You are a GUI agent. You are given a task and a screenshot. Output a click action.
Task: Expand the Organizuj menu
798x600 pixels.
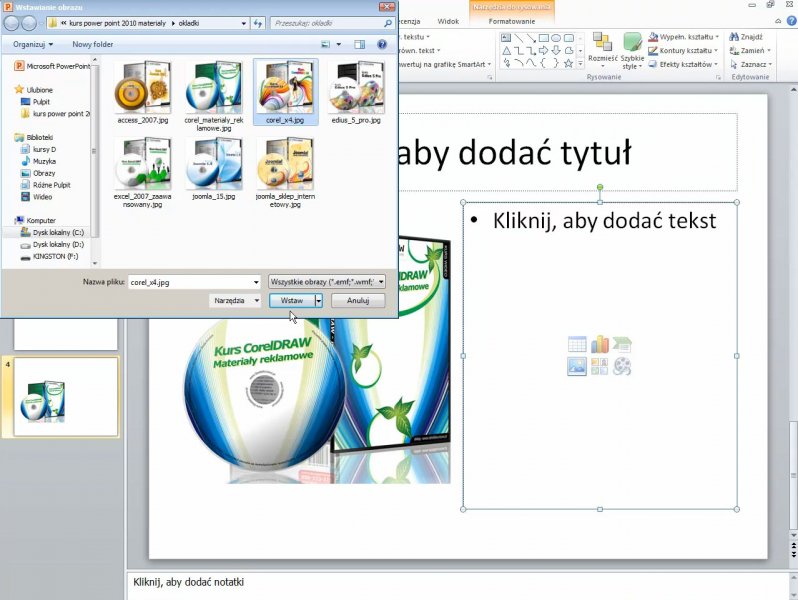pyautogui.click(x=32, y=44)
